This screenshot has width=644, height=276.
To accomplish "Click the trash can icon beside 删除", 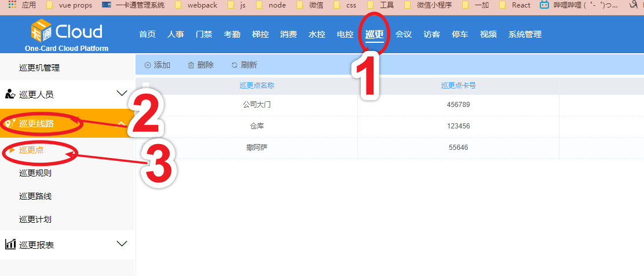I will [x=191, y=65].
